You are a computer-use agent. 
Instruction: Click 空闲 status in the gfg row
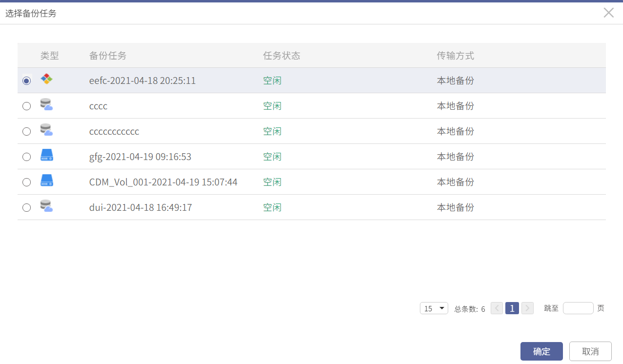coord(272,157)
